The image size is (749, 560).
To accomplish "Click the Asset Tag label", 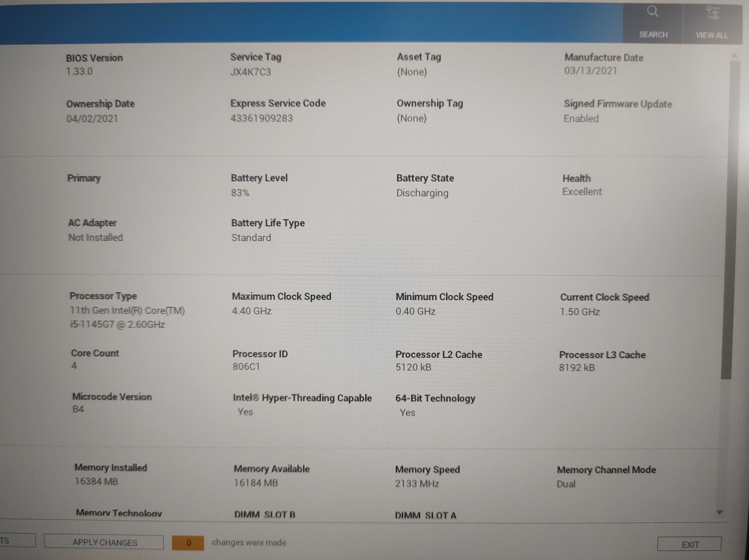I will (x=419, y=57).
